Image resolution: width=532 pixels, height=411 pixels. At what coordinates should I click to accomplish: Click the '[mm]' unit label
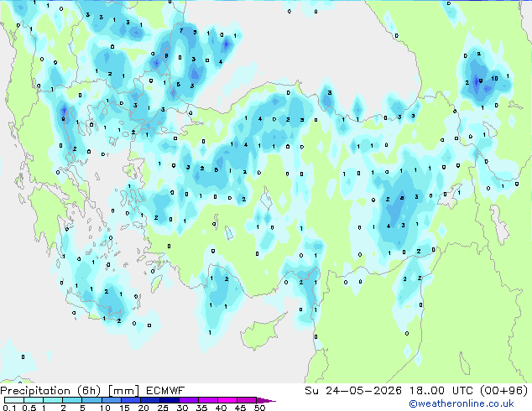tap(123, 391)
